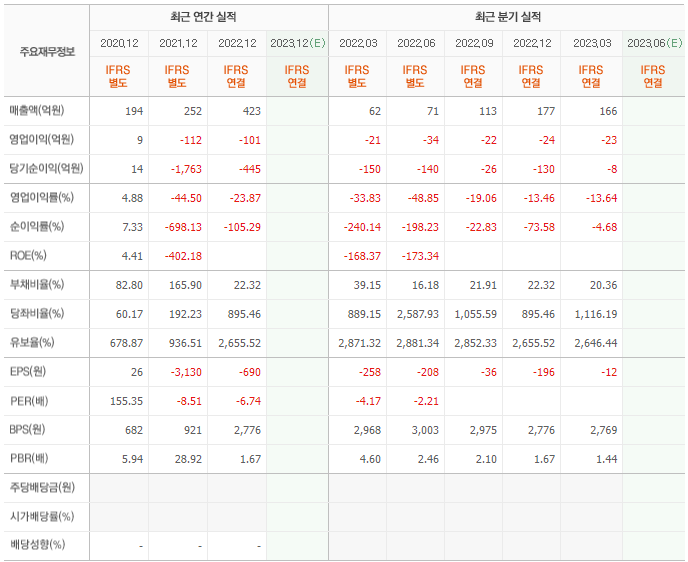
Task: Click the 유보율 value 2,881.34
Action: (418, 343)
